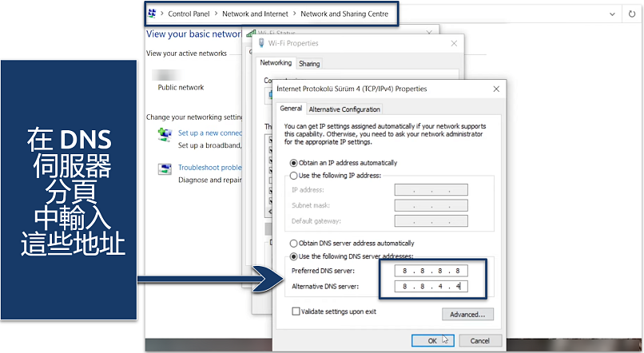Open the address bar history dropdown

(x=611, y=14)
